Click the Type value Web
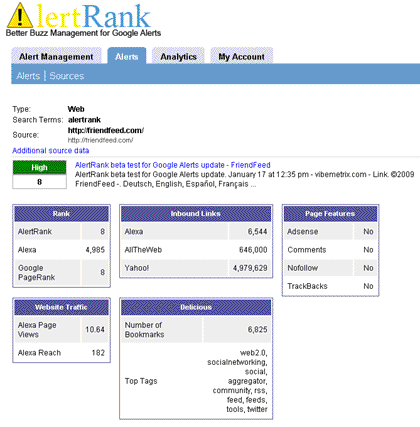The height and width of the screenshot is (427, 420). 76,109
